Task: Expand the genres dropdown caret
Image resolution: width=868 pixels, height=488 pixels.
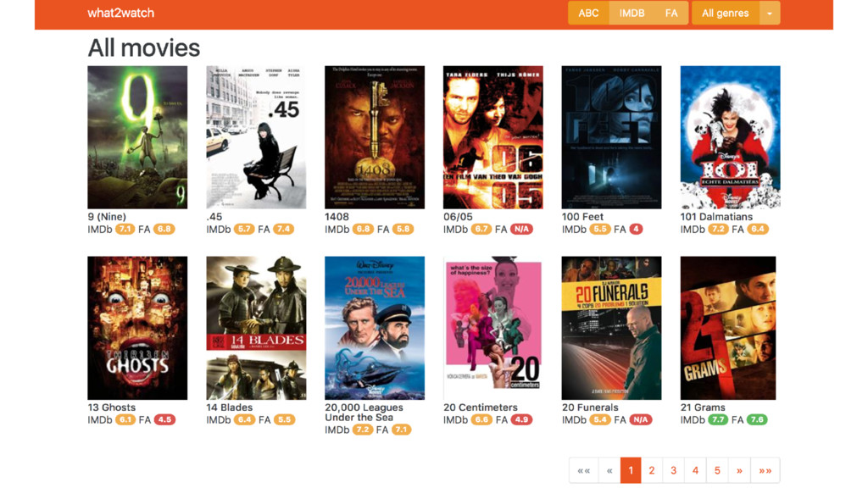Action: coord(770,13)
